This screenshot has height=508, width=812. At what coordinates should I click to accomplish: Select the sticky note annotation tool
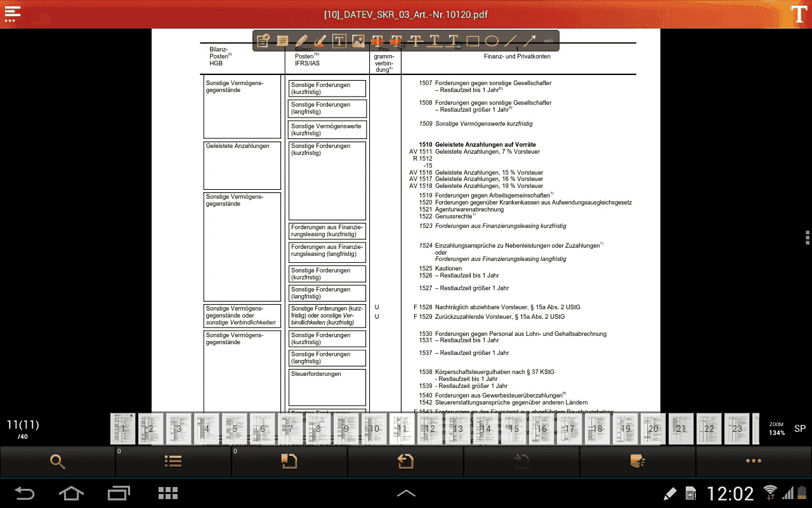click(x=282, y=41)
